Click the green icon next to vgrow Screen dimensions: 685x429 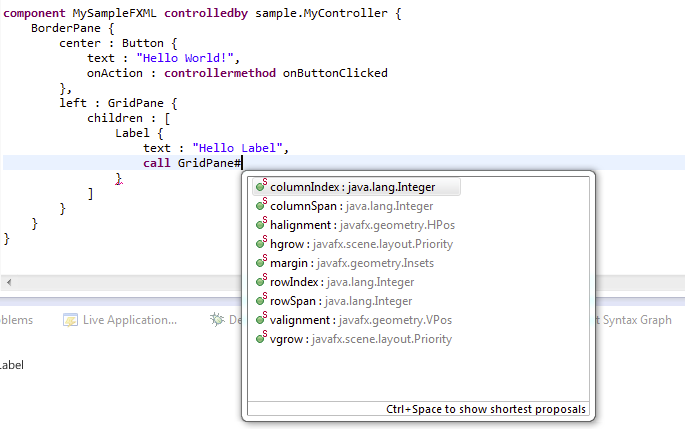pyautogui.click(x=261, y=339)
